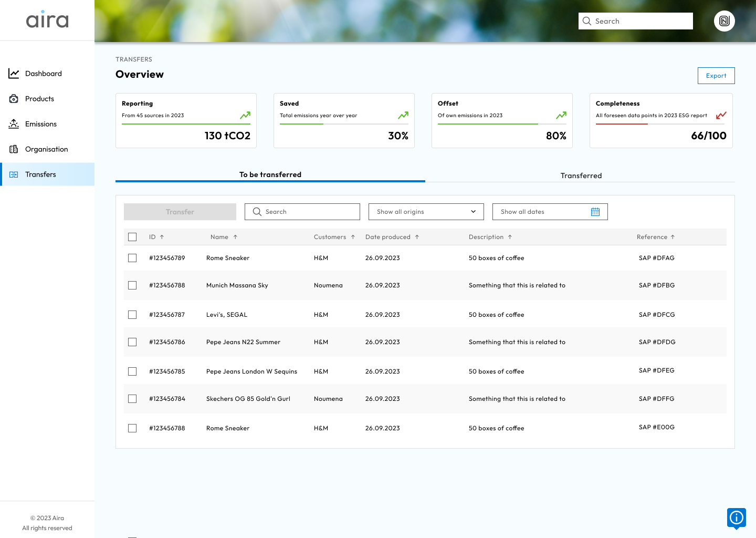The height and width of the screenshot is (538, 756).
Task: Click reference SAP #DFDG
Action: coord(657,342)
